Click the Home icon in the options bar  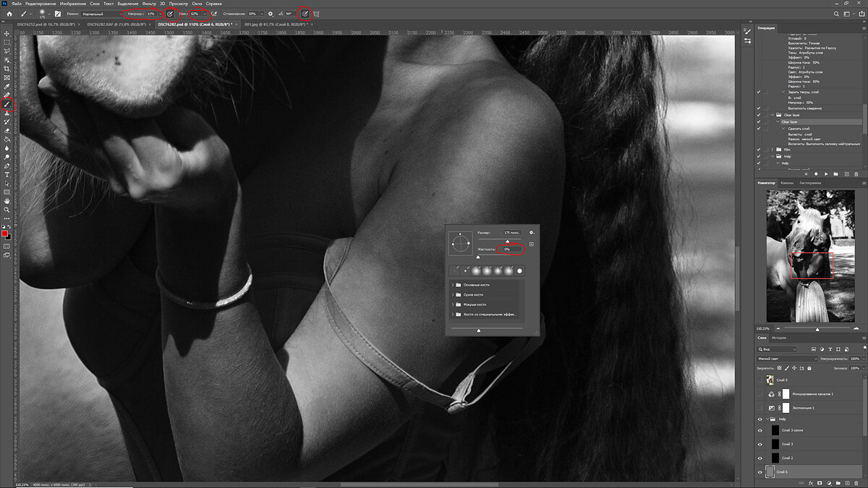9,13
